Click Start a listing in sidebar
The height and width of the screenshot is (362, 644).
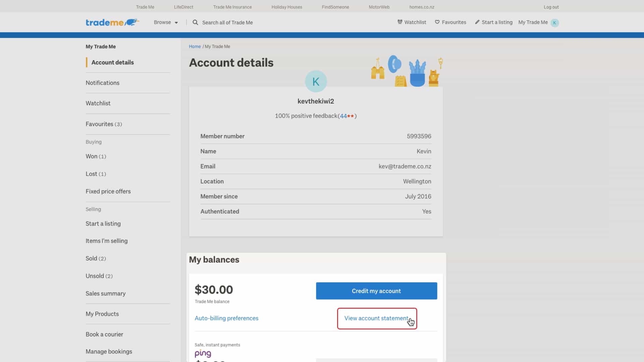(103, 224)
